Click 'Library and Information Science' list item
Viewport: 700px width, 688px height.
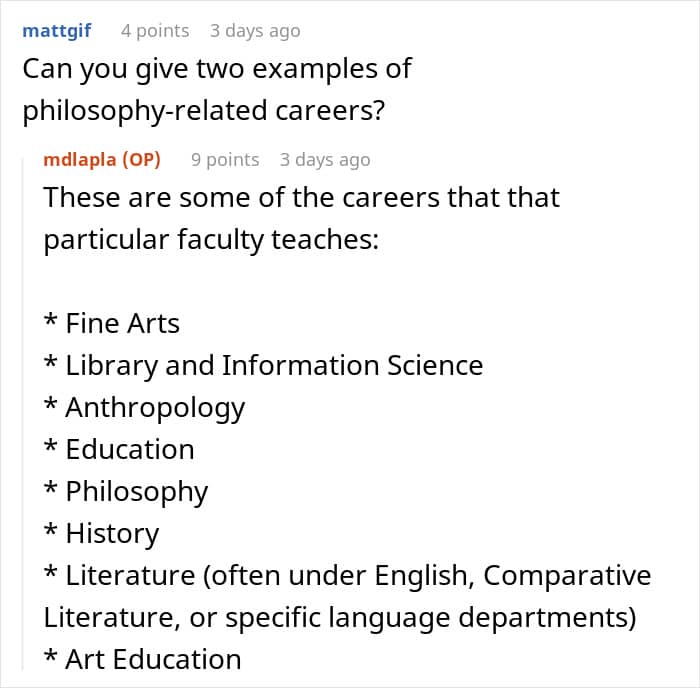263,365
